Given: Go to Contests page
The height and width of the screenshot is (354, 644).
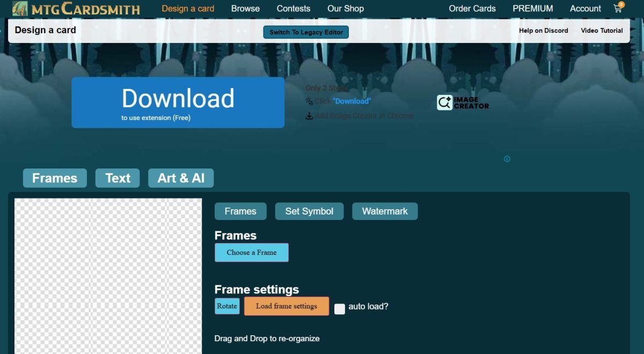Looking at the screenshot, I should (294, 9).
